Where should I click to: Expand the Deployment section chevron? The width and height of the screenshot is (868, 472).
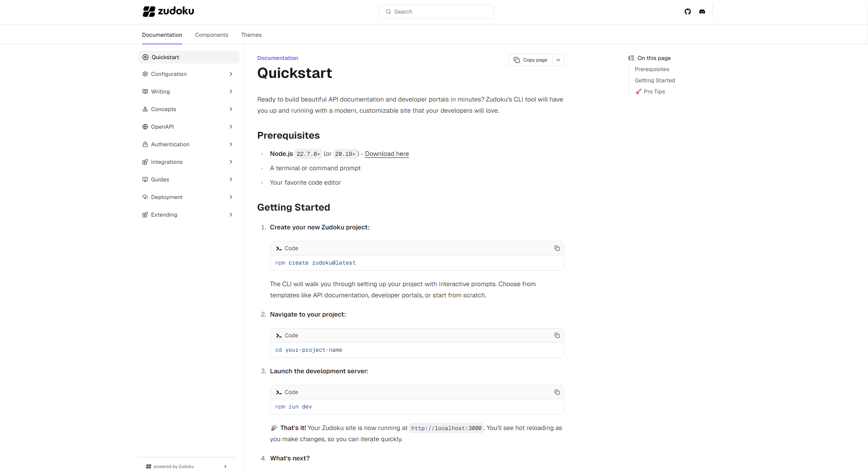(x=231, y=197)
